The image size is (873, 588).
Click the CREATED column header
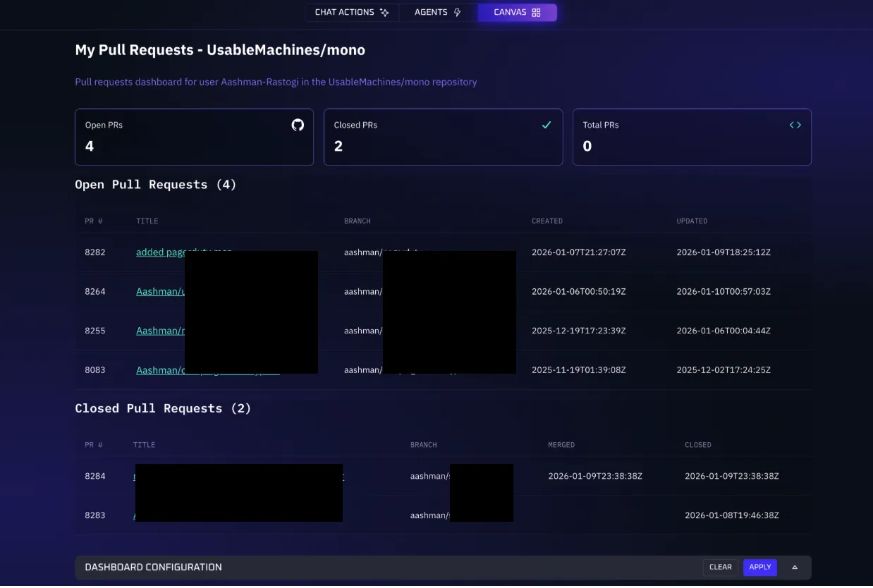click(x=547, y=221)
